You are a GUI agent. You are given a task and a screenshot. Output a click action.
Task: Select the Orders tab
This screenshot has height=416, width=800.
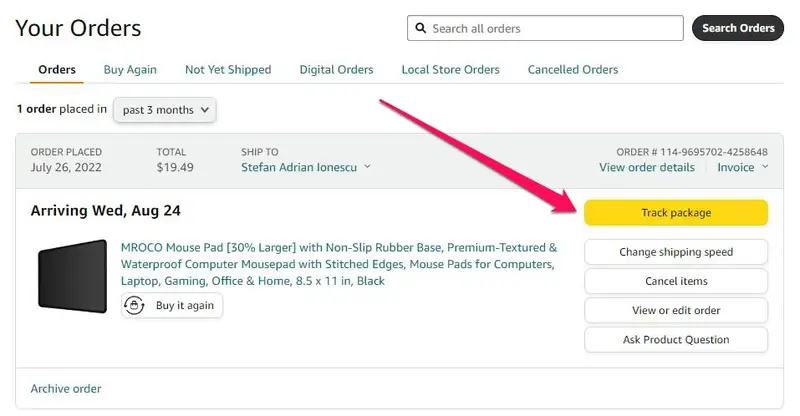click(57, 69)
